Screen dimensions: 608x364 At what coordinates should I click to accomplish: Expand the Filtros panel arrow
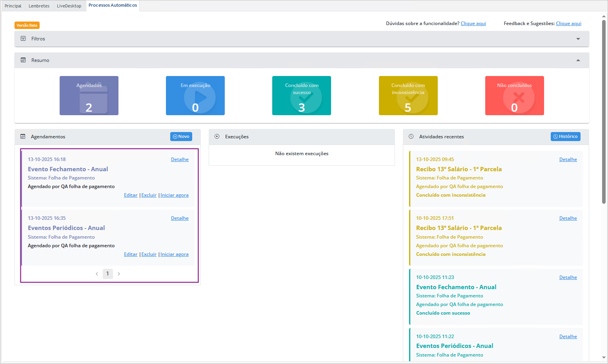(x=578, y=39)
